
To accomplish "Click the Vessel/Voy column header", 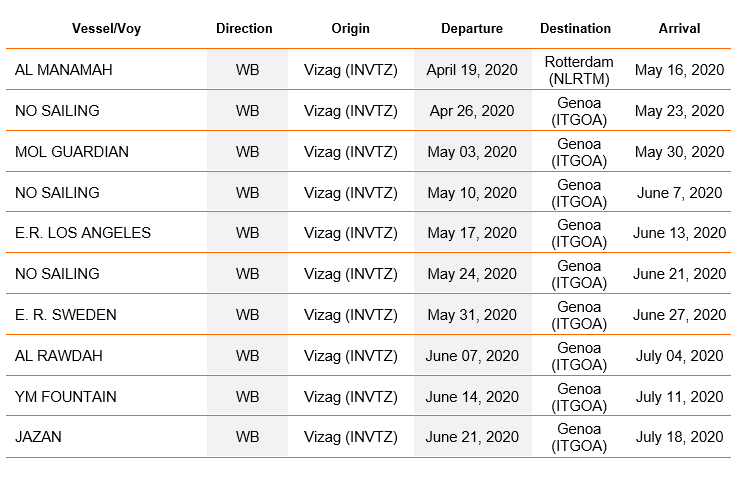I will (106, 28).
